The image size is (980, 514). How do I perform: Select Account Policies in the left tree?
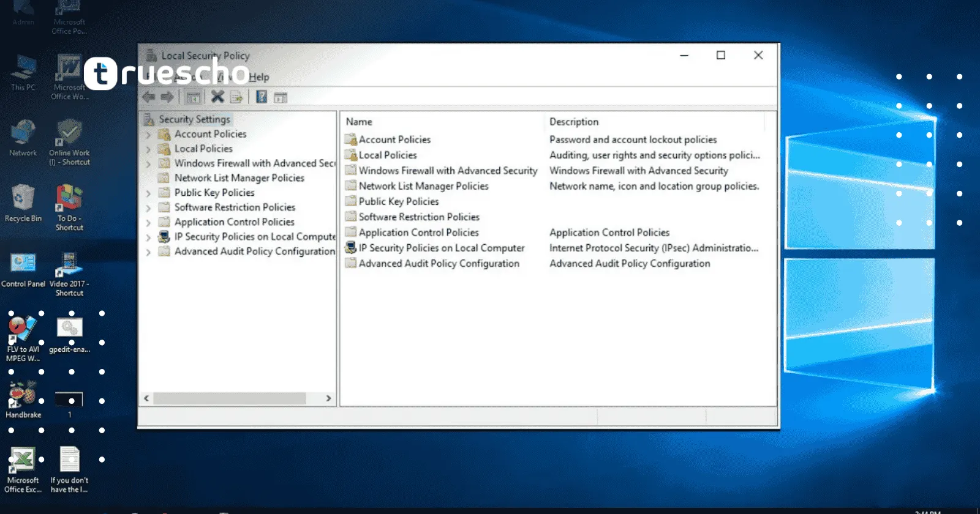tap(210, 134)
